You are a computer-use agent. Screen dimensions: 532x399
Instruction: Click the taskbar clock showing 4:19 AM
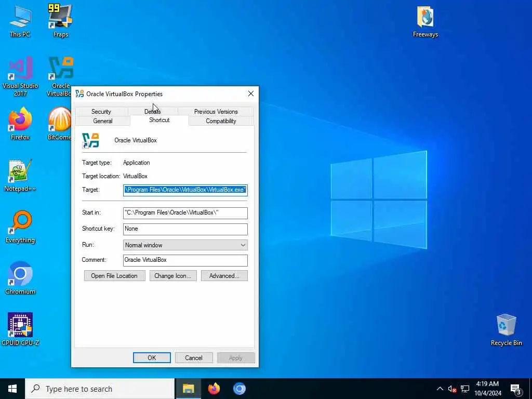pyautogui.click(x=487, y=389)
